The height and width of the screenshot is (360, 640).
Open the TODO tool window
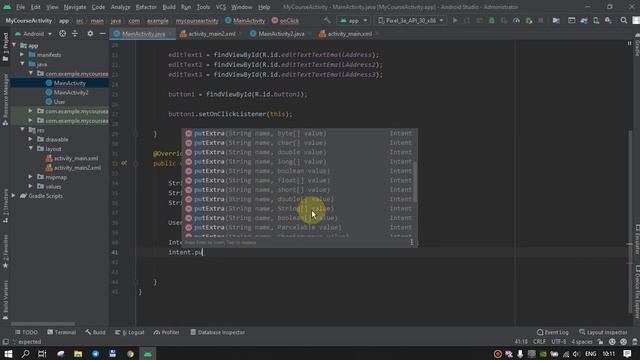click(x=26, y=332)
